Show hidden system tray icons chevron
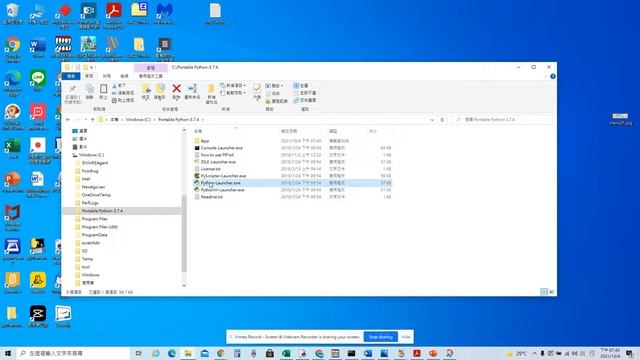 point(534,353)
